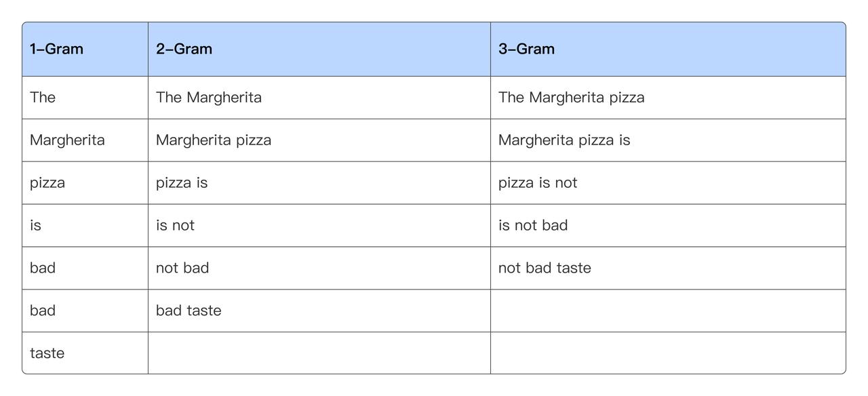Click the 'The Margherita pizza' 3-Gram cell
This screenshot has height=396, width=868.
(x=571, y=98)
